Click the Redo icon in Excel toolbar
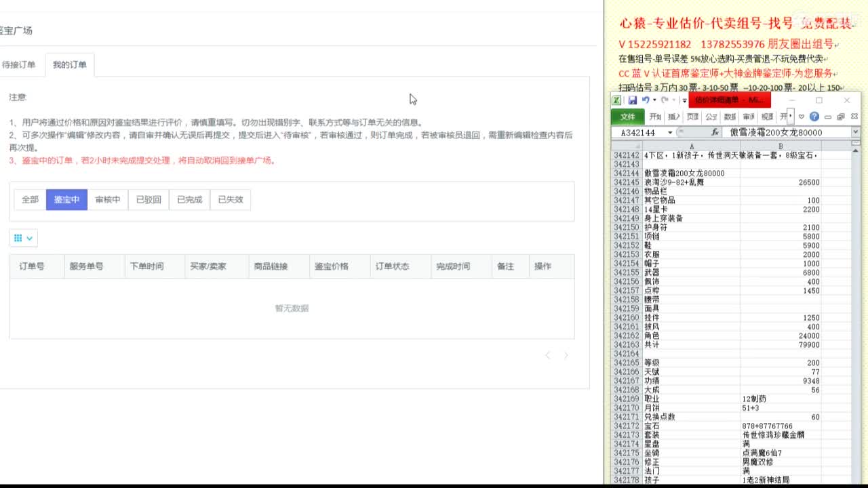Image resolution: width=868 pixels, height=488 pixels. 665,100
